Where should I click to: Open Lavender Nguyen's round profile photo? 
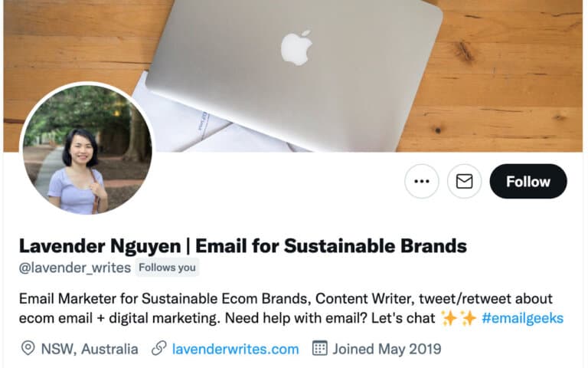tap(86, 148)
